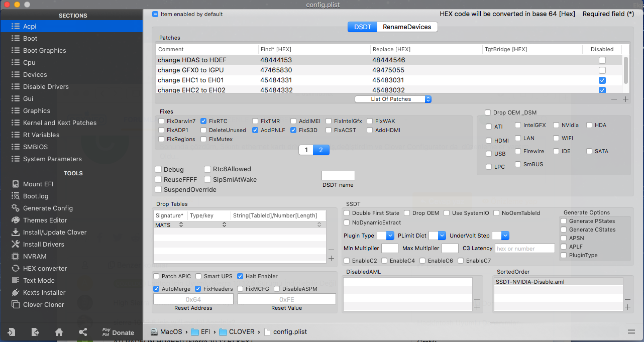Click the share icon in bottom toolbar

[83, 332]
